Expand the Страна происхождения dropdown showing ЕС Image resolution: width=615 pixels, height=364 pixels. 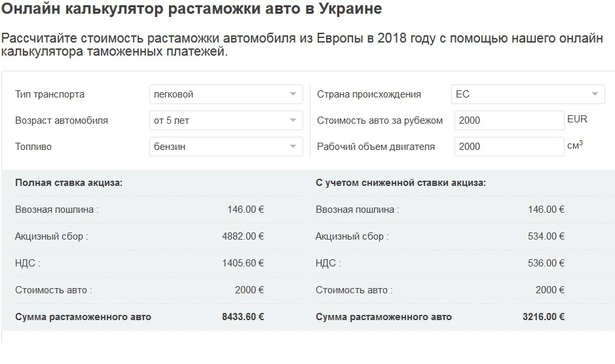click(528, 94)
